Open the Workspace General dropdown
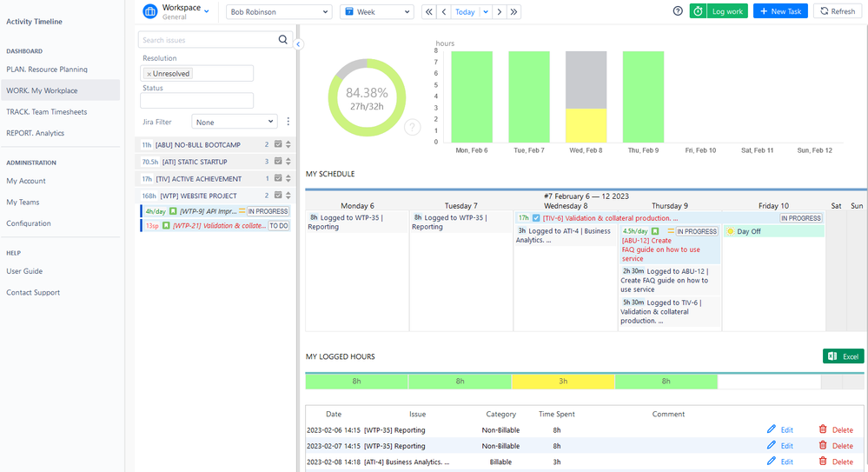Image resolution: width=868 pixels, height=472 pixels. (x=207, y=11)
